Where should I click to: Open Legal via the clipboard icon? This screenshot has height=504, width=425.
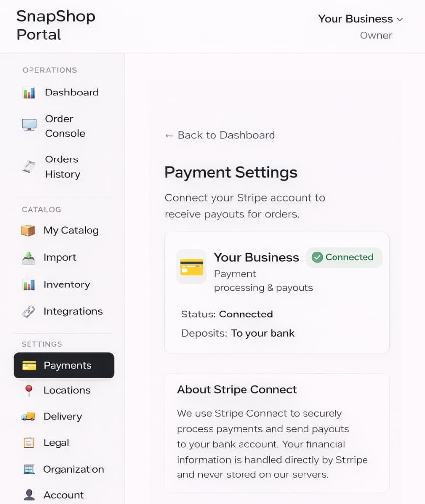click(28, 442)
